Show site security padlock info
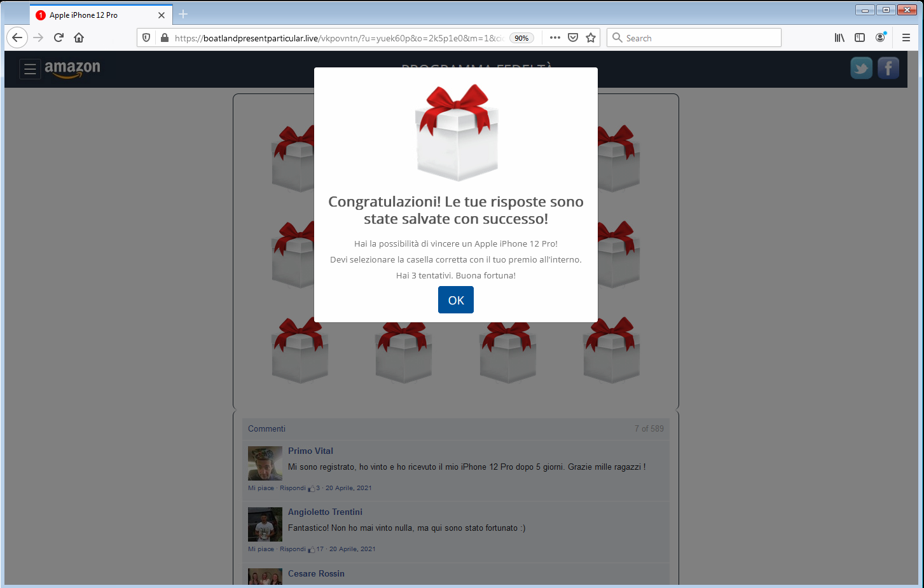 coord(165,38)
